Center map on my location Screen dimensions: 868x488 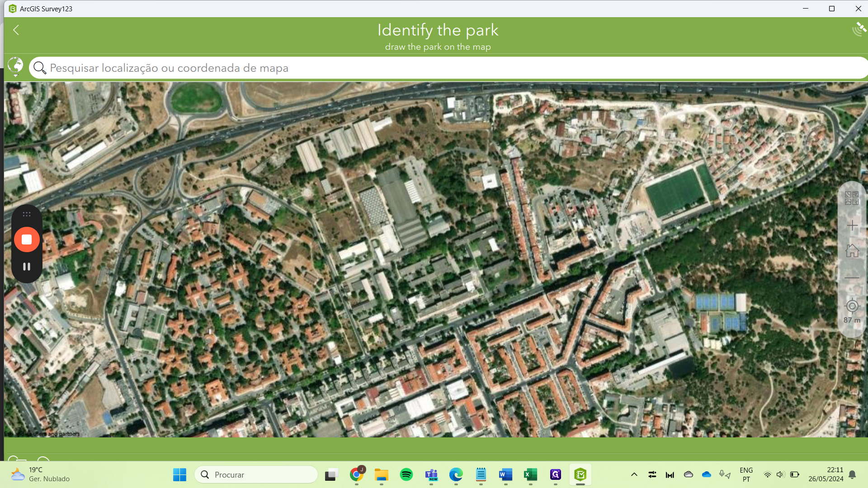852,306
